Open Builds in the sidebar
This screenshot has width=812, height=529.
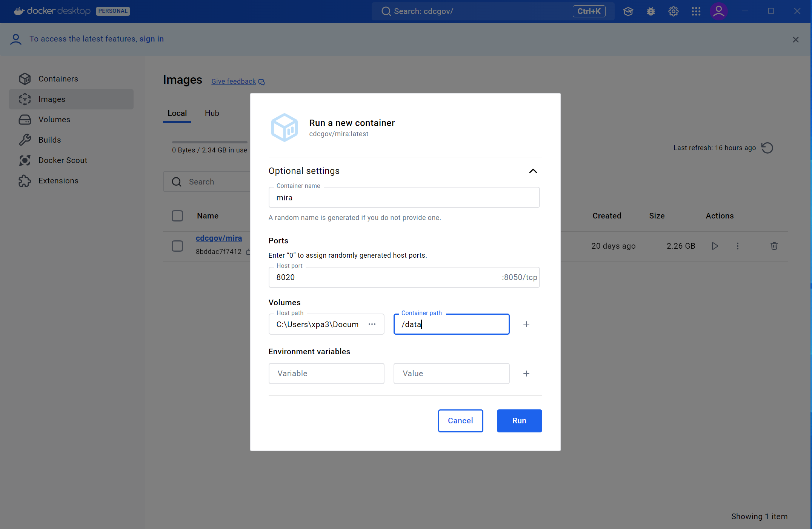tap(71, 140)
